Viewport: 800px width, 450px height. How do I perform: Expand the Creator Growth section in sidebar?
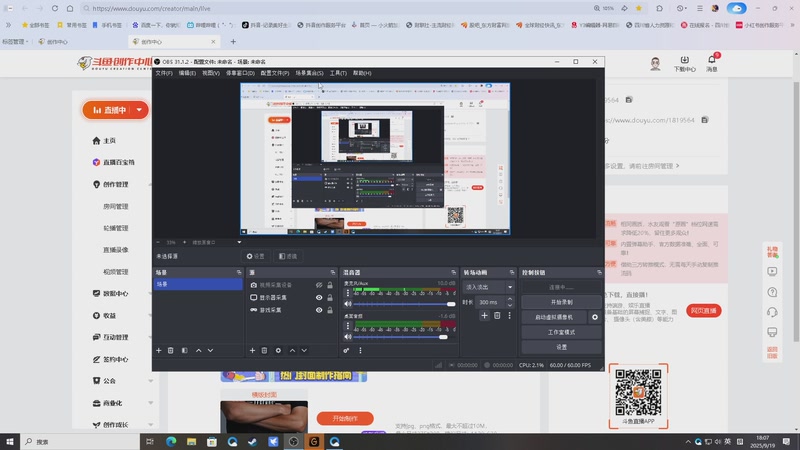coord(151,425)
